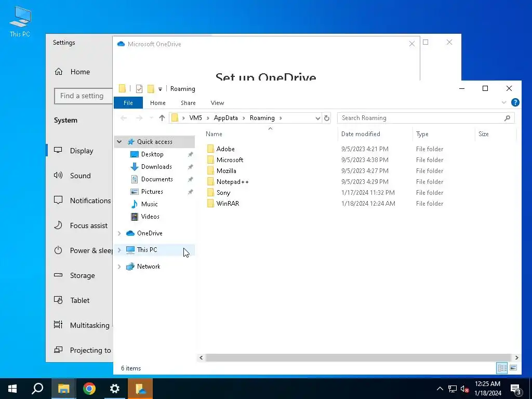The image size is (532, 399).
Task: Open Videos in Quick access
Action: point(150,217)
